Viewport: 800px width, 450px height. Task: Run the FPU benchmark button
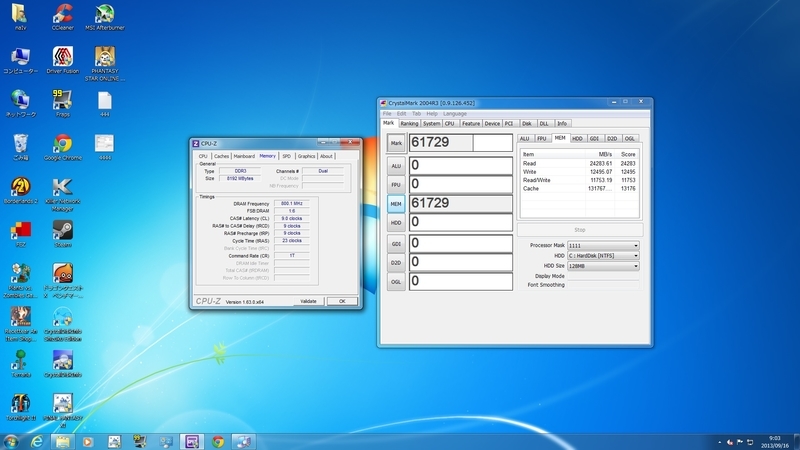[x=396, y=185]
